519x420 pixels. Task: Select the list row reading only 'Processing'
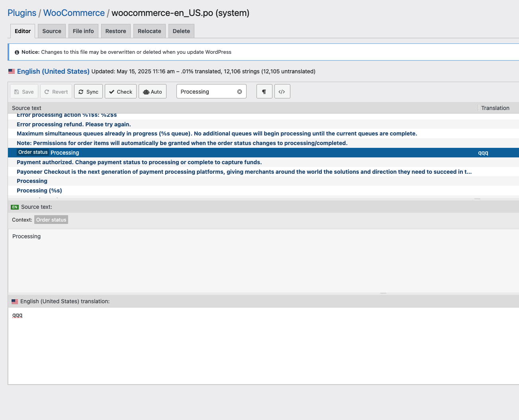click(263, 181)
